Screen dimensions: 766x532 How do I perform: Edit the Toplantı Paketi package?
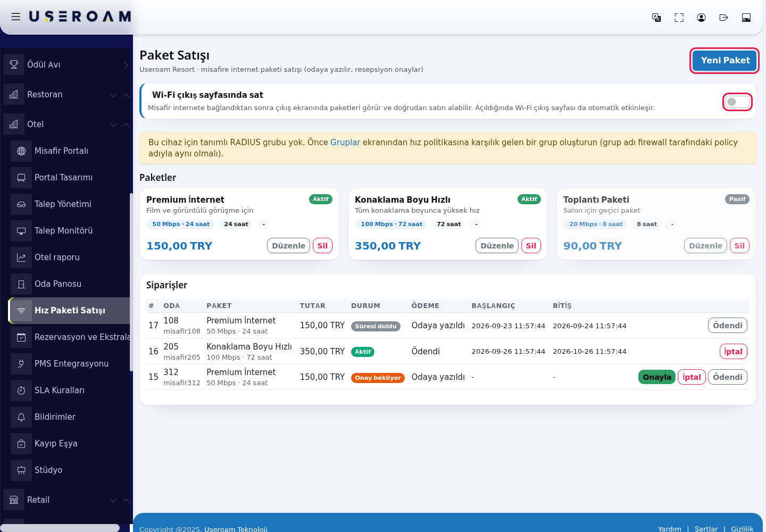705,246
